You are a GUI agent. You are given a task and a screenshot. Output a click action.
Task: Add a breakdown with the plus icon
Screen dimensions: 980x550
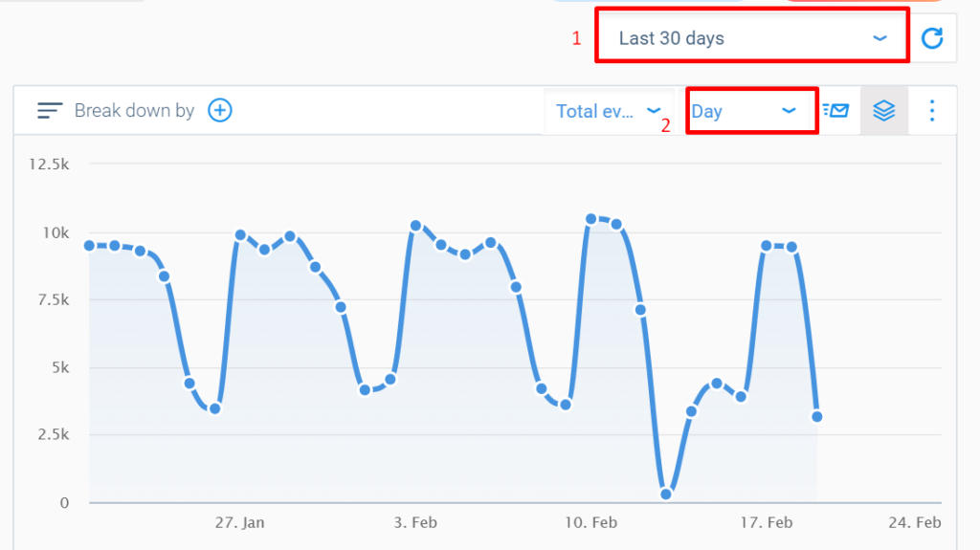click(x=220, y=111)
